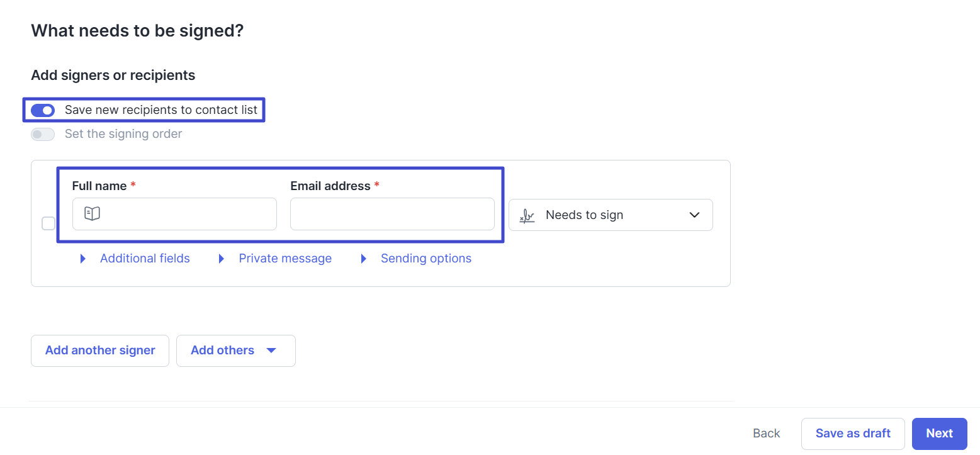Click the chevron in Needs to sign box
This screenshot has width=980, height=455.
[x=694, y=215]
